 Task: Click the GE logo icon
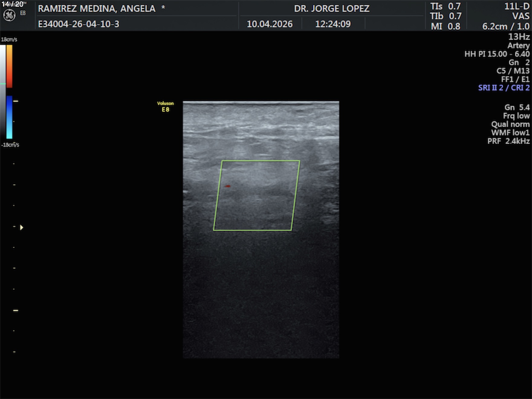[x=9, y=15]
